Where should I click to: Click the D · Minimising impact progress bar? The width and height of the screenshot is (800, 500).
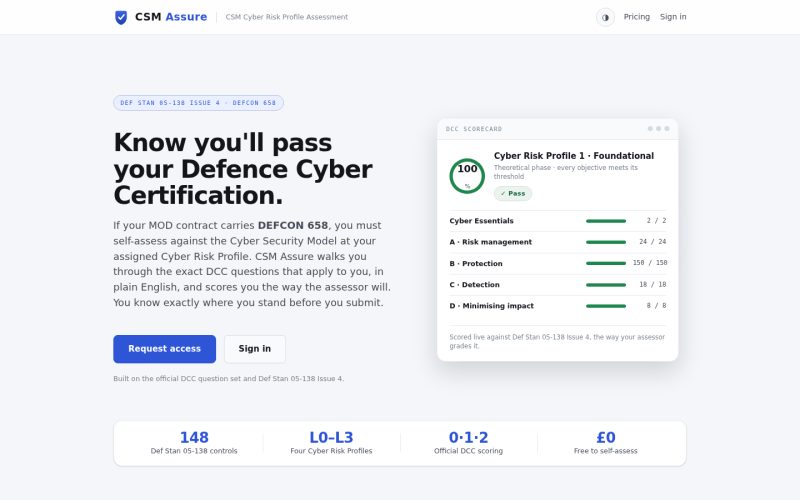pyautogui.click(x=606, y=306)
